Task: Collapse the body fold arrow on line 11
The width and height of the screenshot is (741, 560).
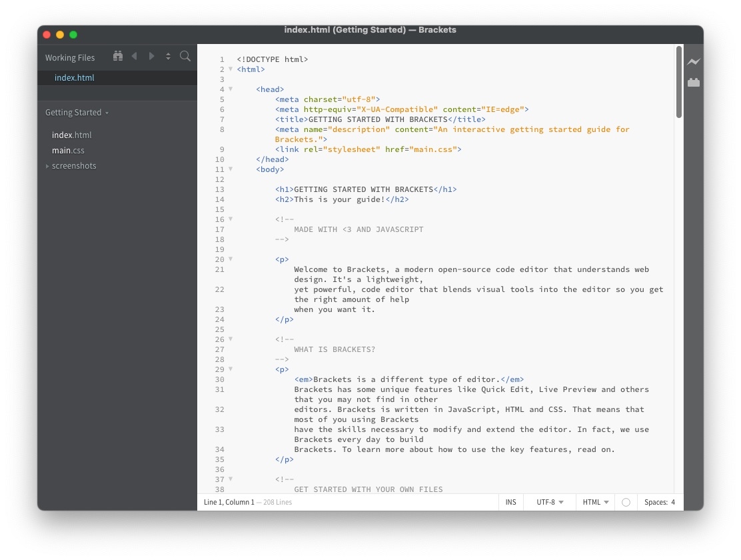Action: pyautogui.click(x=231, y=169)
